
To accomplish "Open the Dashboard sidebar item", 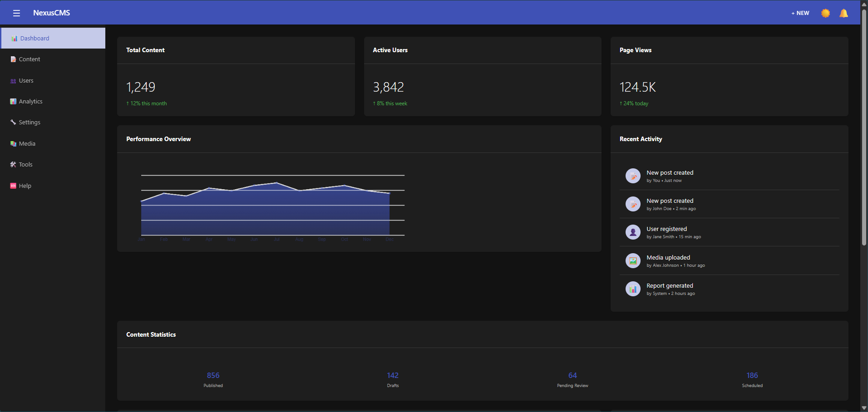I will click(x=53, y=38).
